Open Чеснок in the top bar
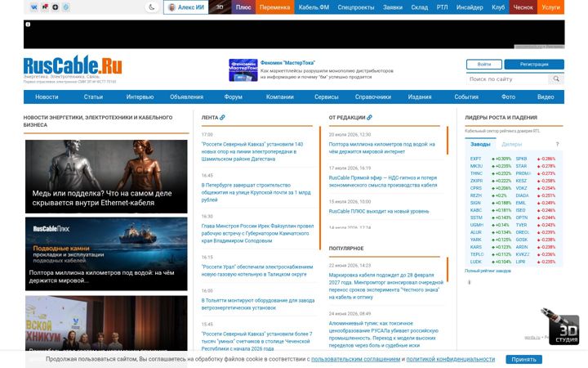Image resolution: width=588 pixels, height=368 pixels. [x=523, y=7]
